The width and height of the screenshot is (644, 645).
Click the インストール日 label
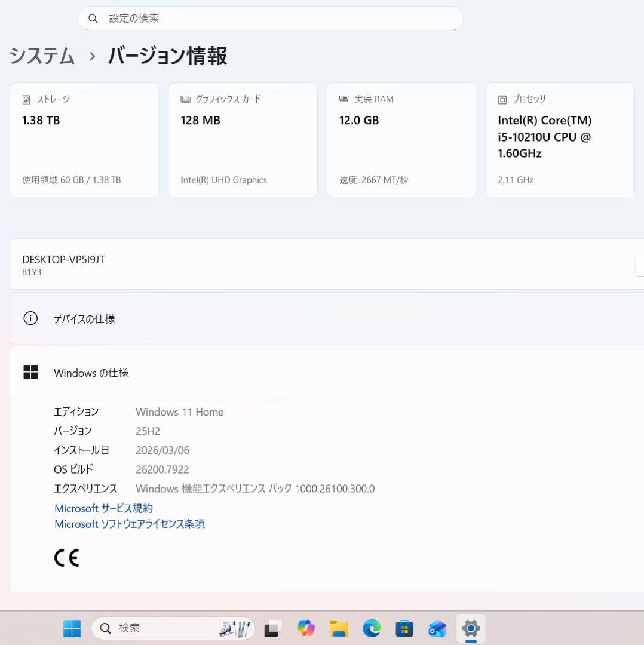81,450
